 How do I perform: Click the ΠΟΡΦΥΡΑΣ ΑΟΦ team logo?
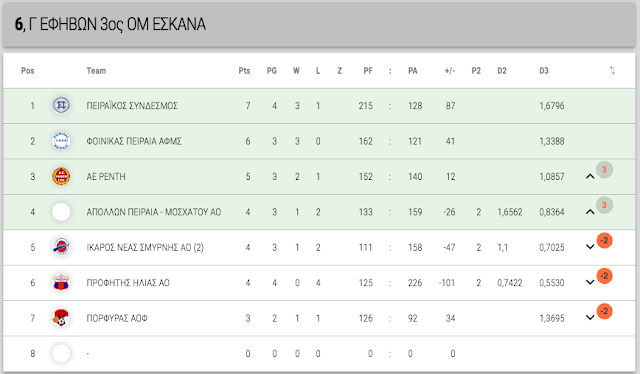[x=61, y=318]
